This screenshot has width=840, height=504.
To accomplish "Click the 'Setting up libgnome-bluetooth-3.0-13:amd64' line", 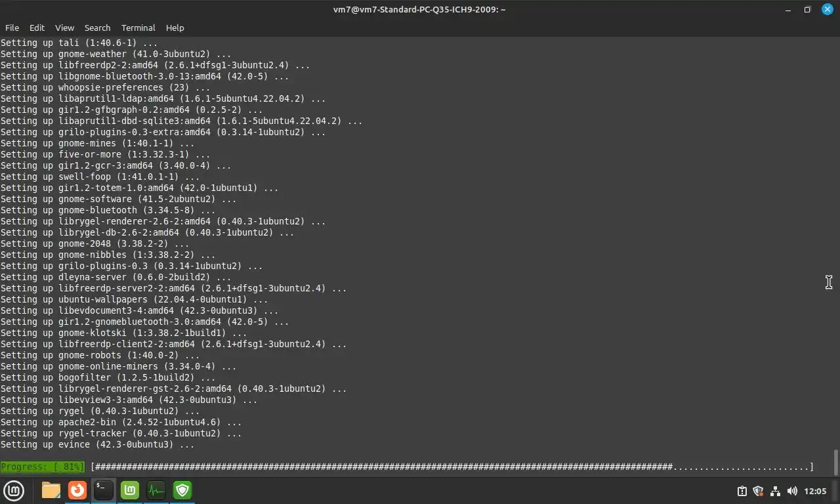I will tap(144, 76).
